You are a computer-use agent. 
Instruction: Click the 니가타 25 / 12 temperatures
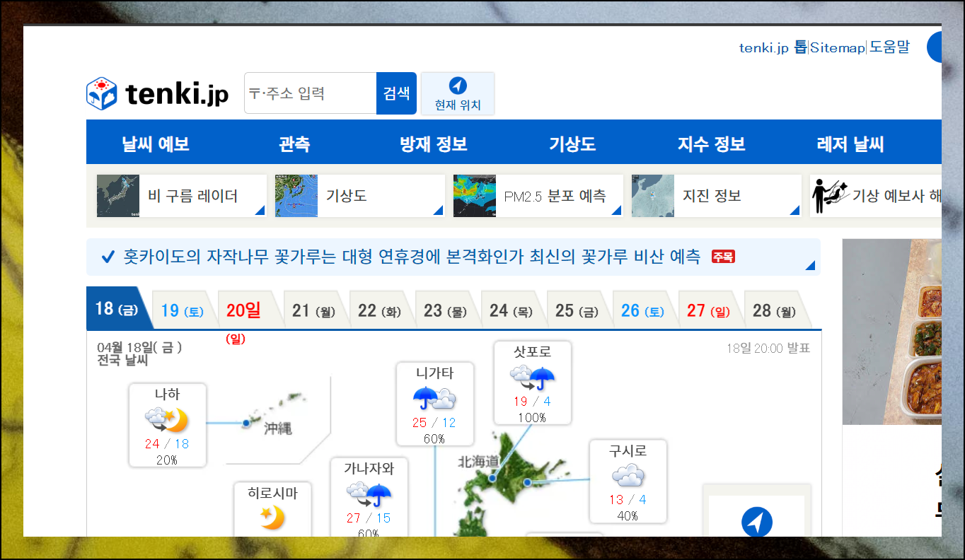pyautogui.click(x=434, y=423)
